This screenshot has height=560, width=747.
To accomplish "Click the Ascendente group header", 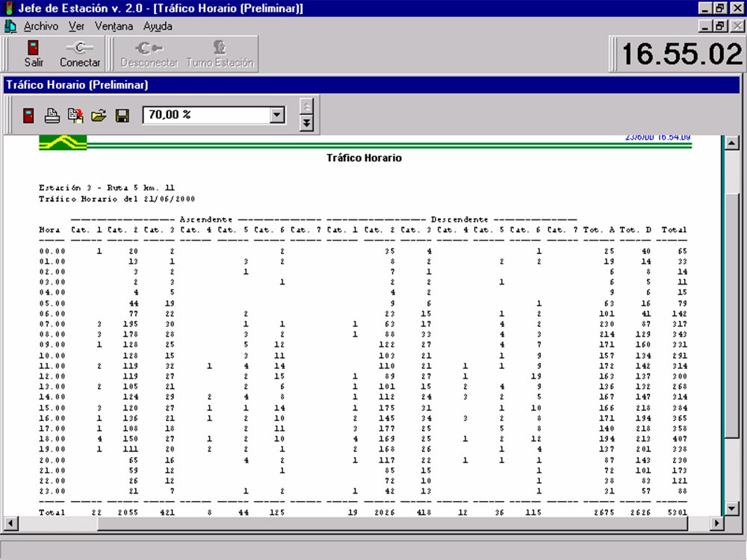I will point(206,220).
